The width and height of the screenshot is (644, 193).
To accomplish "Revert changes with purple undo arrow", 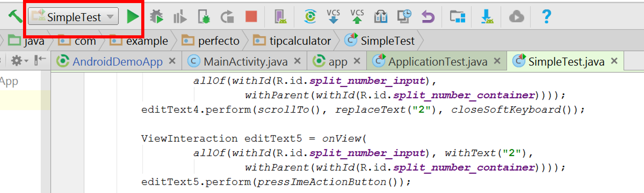I will click(x=428, y=16).
